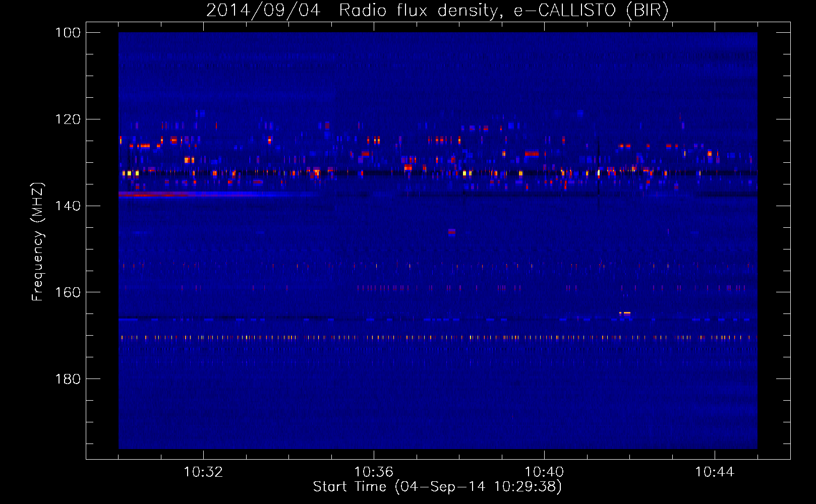This screenshot has height=504, width=816.
Task: Select the 120 frequency tick label
Action: (68, 119)
